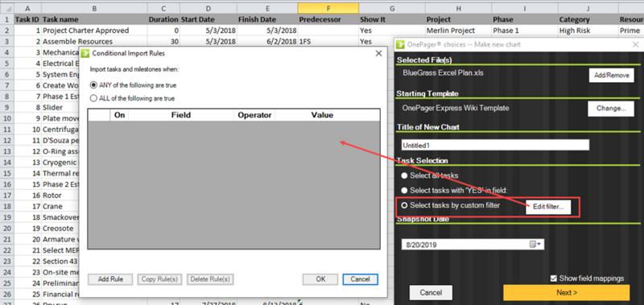The height and width of the screenshot is (305, 644).
Task: Click the On column header in rules grid
Action: [x=119, y=115]
